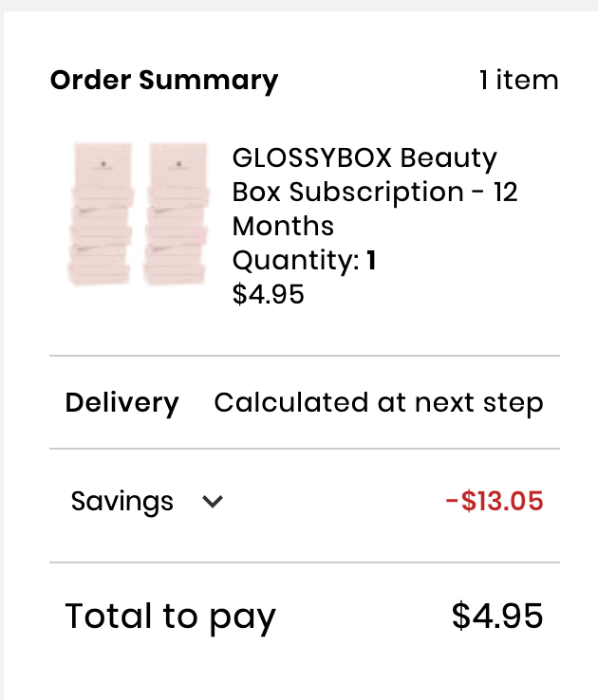
Task: Click the right stack of pink boxes
Action: (x=176, y=214)
